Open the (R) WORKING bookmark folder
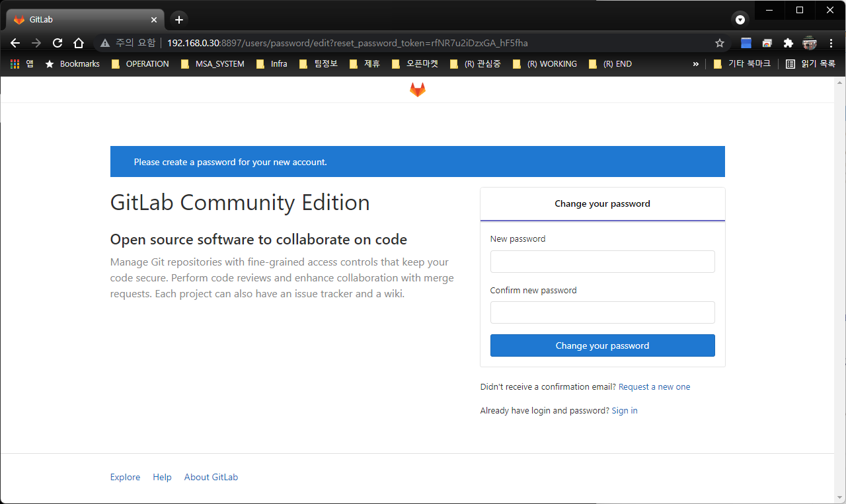846x504 pixels. 545,64
